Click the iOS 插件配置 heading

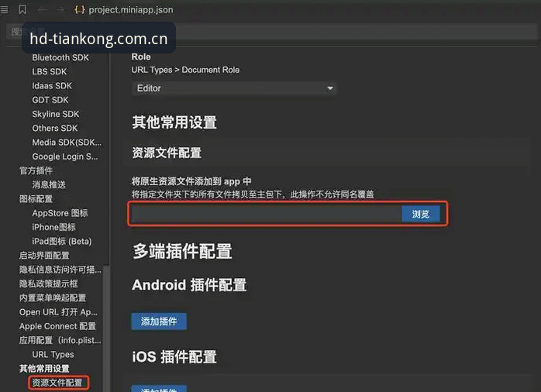(174, 357)
